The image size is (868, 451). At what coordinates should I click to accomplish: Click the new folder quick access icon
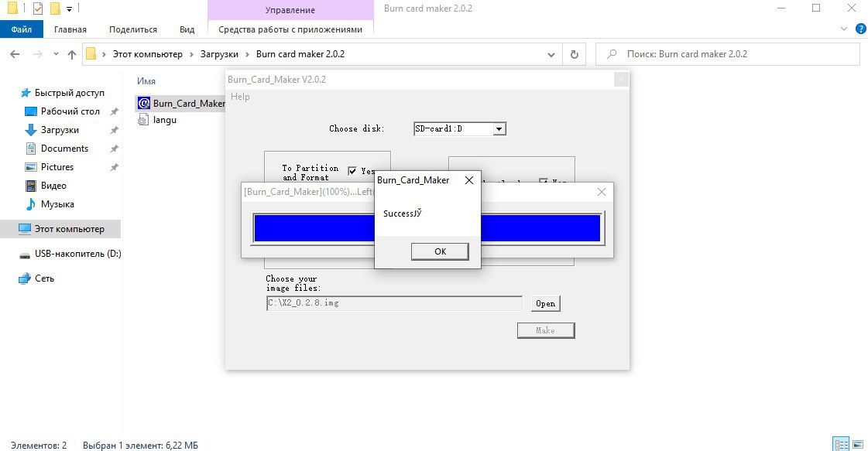(55, 9)
